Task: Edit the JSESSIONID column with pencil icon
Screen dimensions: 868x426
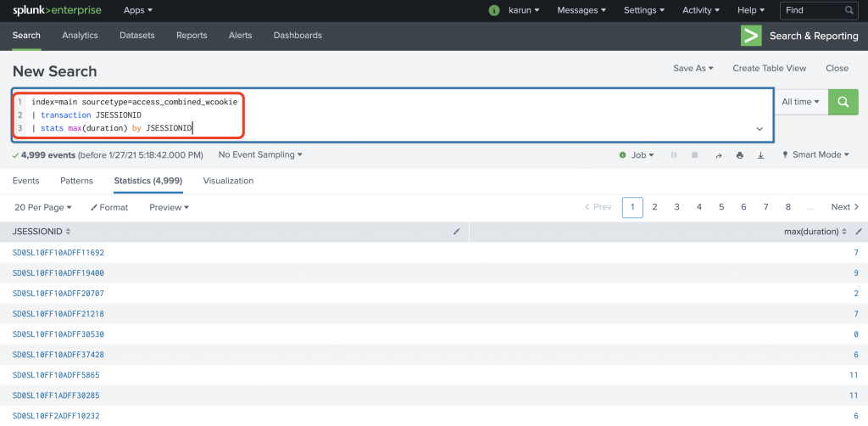Action: click(457, 232)
